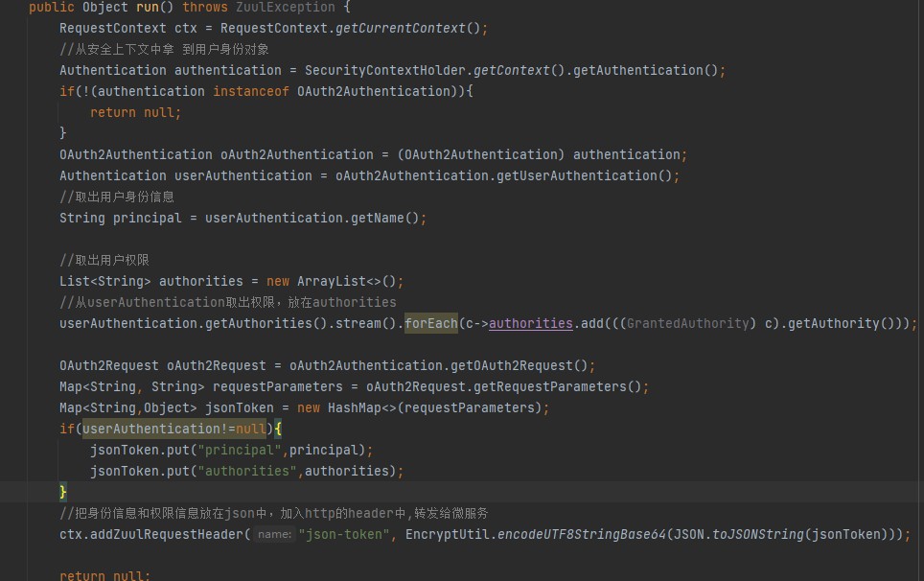Click the getName method call
Viewport: 924px width, 581px height.
click(377, 218)
